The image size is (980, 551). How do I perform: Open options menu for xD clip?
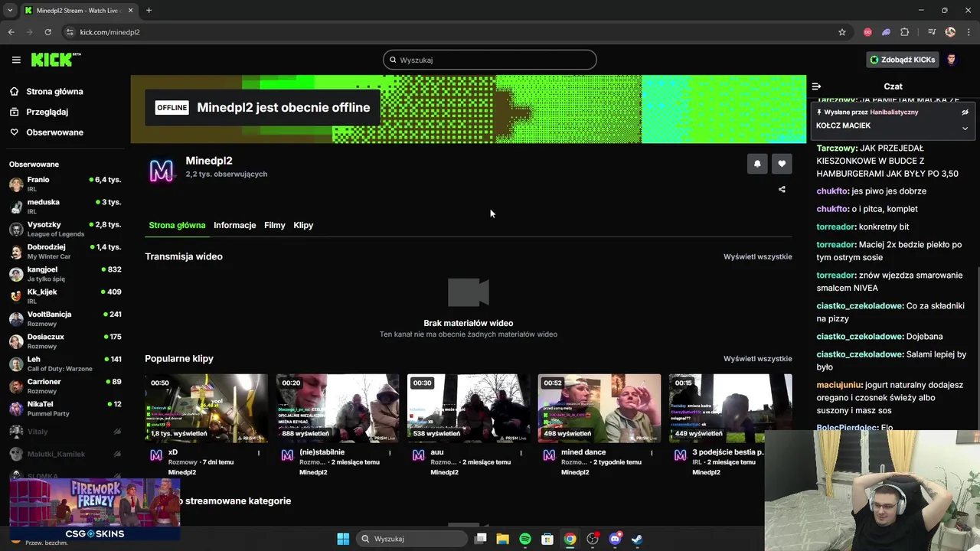(259, 453)
